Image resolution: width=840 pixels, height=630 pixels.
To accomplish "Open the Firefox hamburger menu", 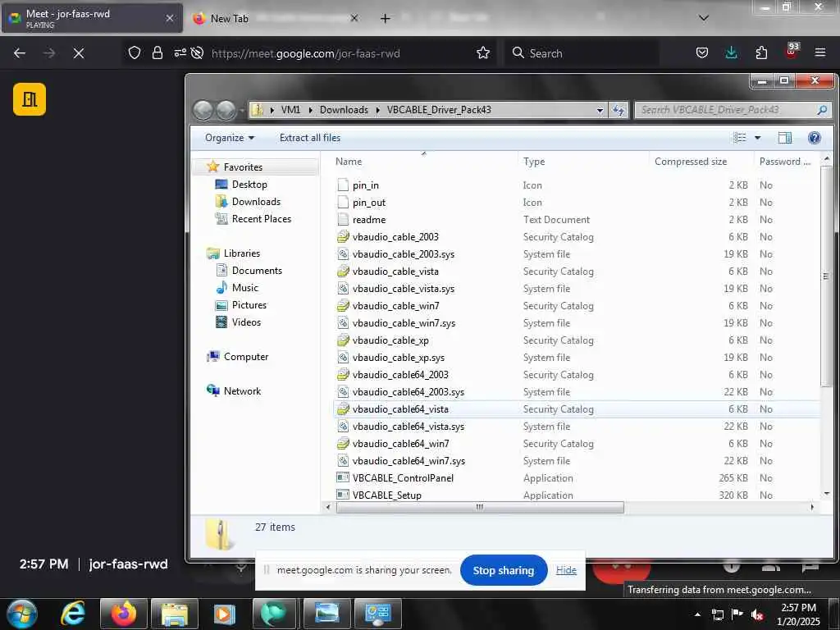I will 820,52.
